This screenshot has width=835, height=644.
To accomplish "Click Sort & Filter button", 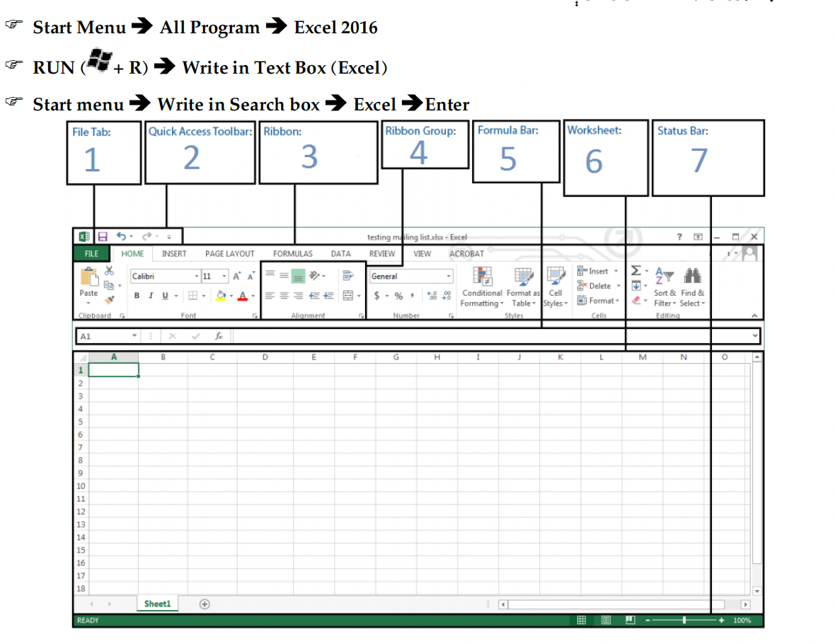I will click(664, 287).
